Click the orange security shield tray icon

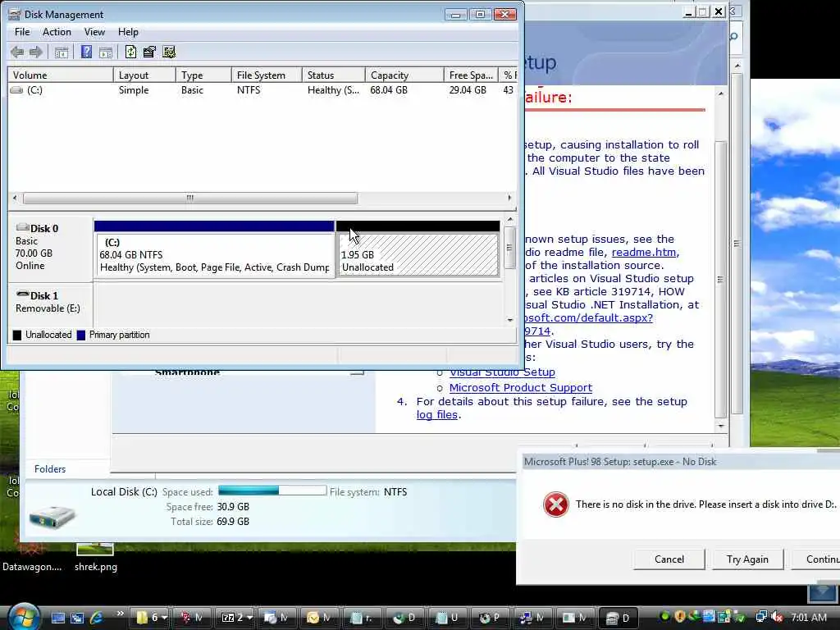click(x=680, y=617)
